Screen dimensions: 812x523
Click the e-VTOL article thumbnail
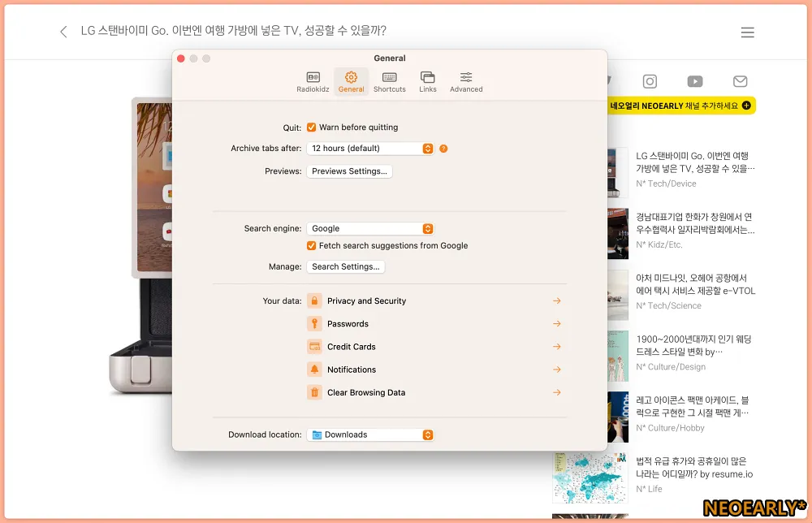[618, 295]
